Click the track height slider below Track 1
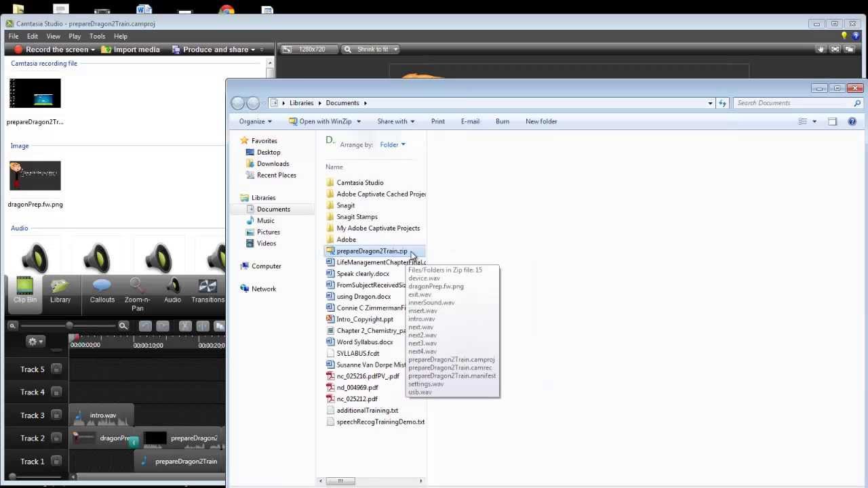 pyautogui.click(x=12, y=477)
